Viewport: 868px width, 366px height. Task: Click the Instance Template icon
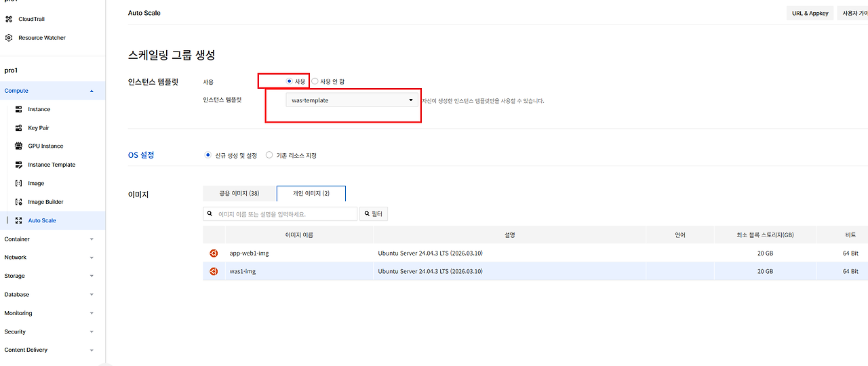coord(19,165)
